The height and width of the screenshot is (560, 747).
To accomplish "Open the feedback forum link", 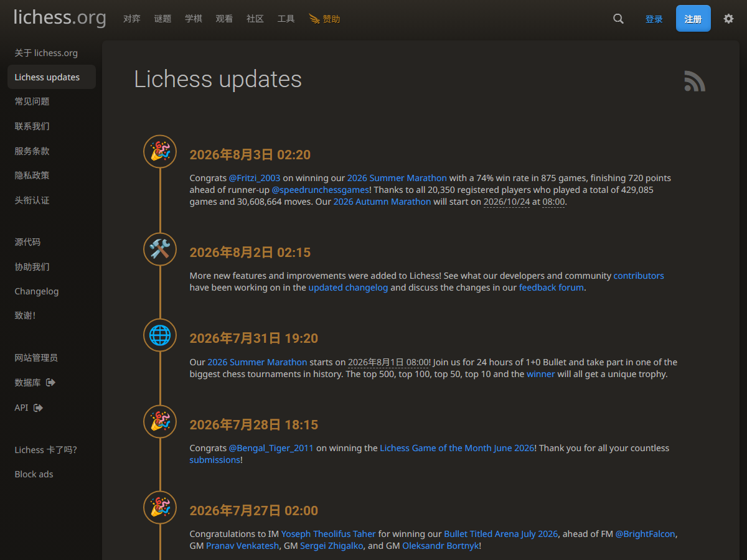I will tap(552, 287).
